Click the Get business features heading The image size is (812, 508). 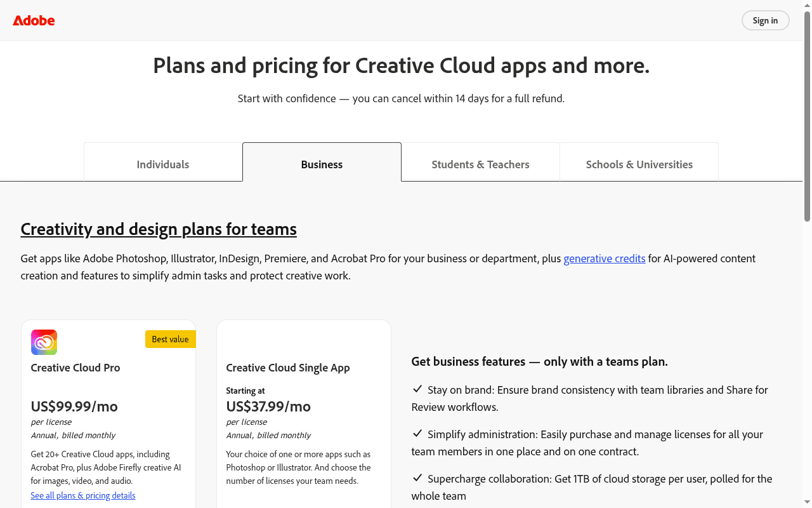click(539, 361)
